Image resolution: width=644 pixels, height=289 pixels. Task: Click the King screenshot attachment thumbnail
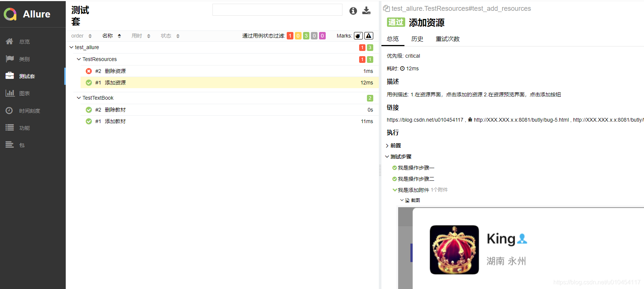521,248
